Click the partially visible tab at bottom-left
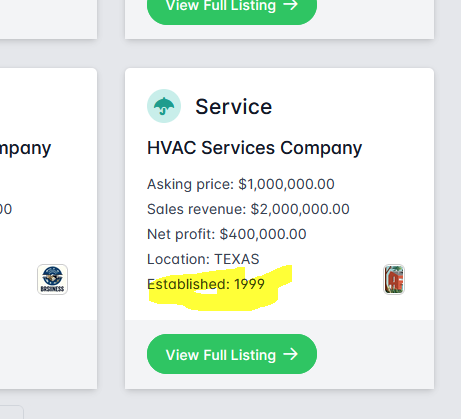The height and width of the screenshot is (419, 461). [x=12, y=412]
